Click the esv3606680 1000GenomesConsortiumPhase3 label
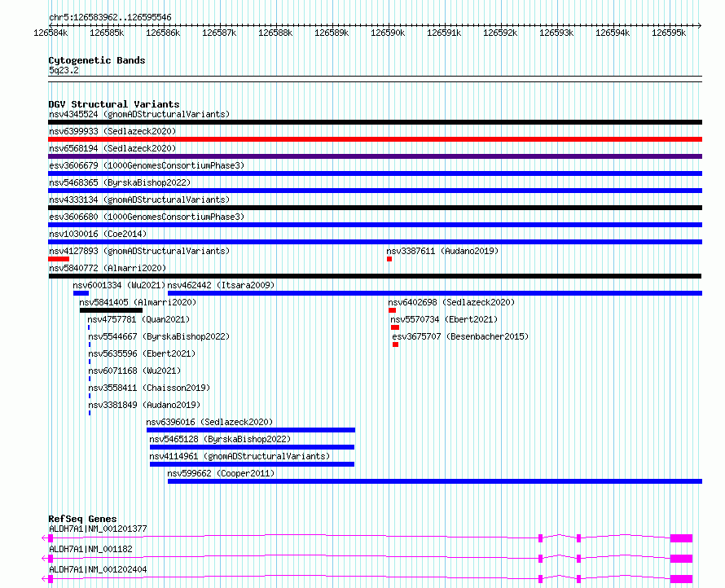The image size is (725, 588). click(147, 217)
